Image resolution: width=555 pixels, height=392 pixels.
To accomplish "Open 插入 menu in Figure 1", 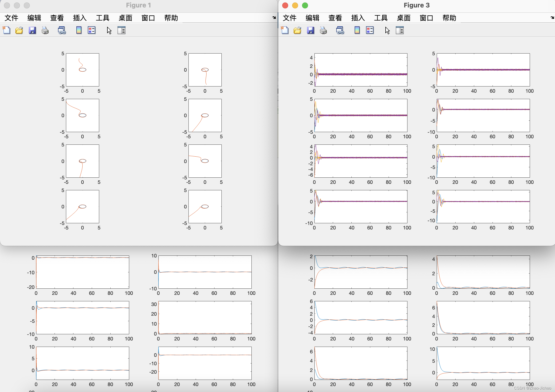I will point(80,18).
